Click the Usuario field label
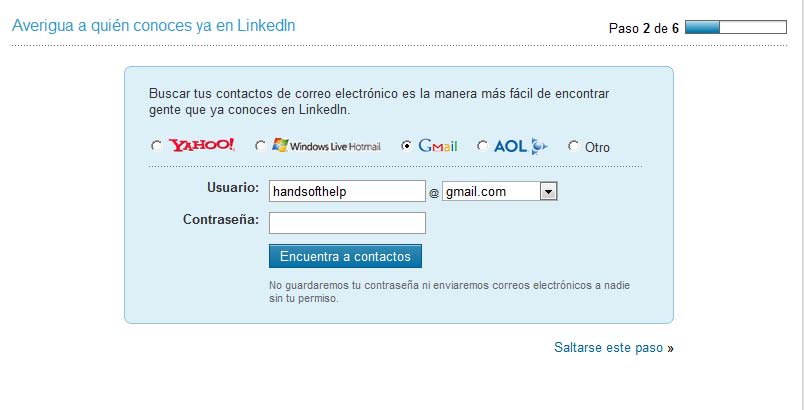This screenshot has width=804, height=410. pos(233,188)
